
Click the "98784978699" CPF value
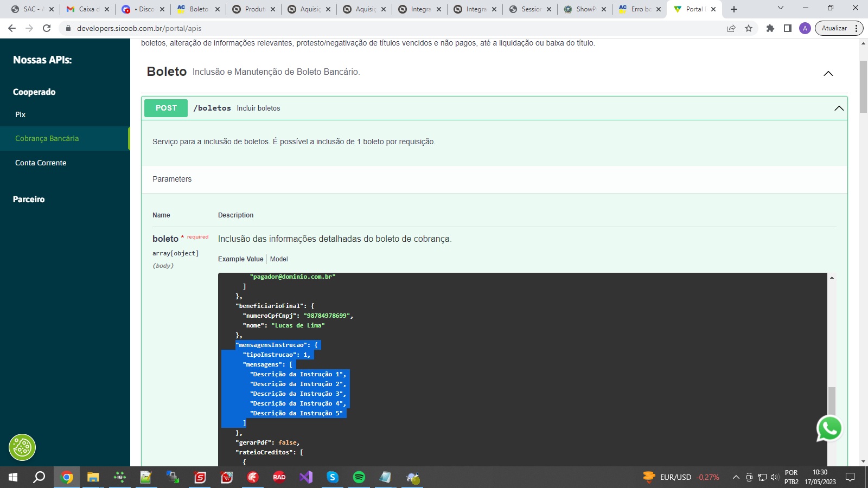click(x=327, y=316)
